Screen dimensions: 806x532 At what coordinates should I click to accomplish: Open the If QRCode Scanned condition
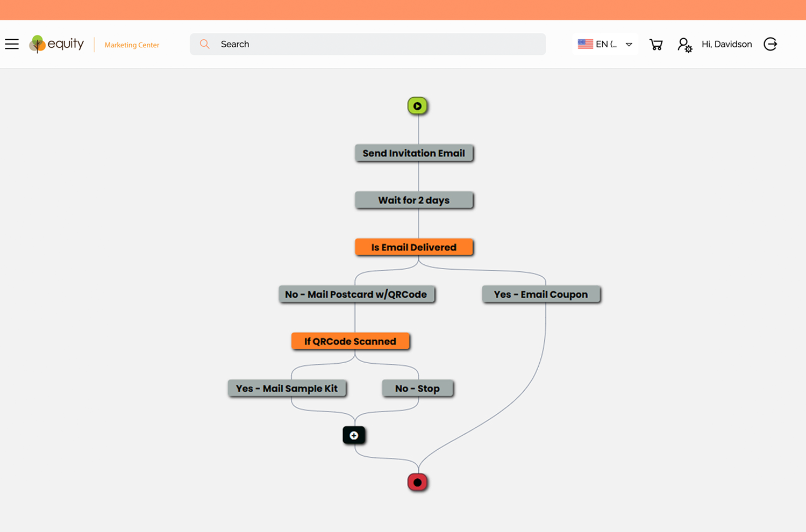[x=350, y=341]
